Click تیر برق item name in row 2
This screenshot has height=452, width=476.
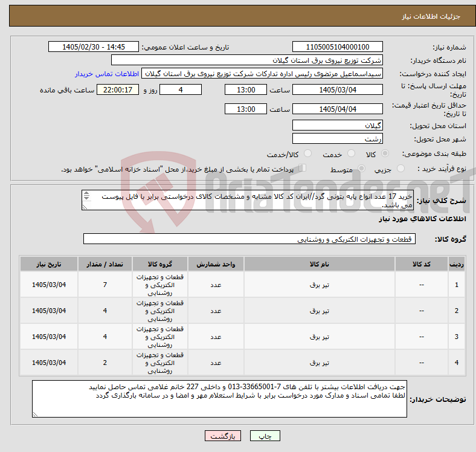pyautogui.click(x=320, y=311)
